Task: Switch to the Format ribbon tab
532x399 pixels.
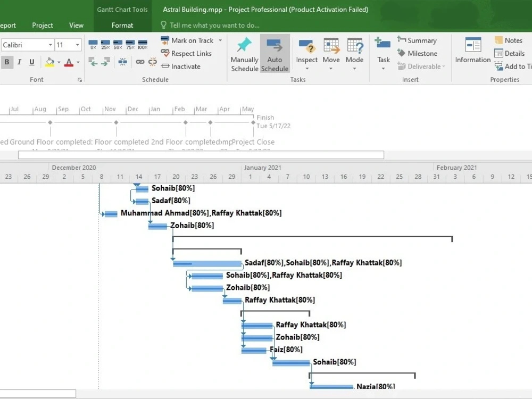Action: click(122, 25)
